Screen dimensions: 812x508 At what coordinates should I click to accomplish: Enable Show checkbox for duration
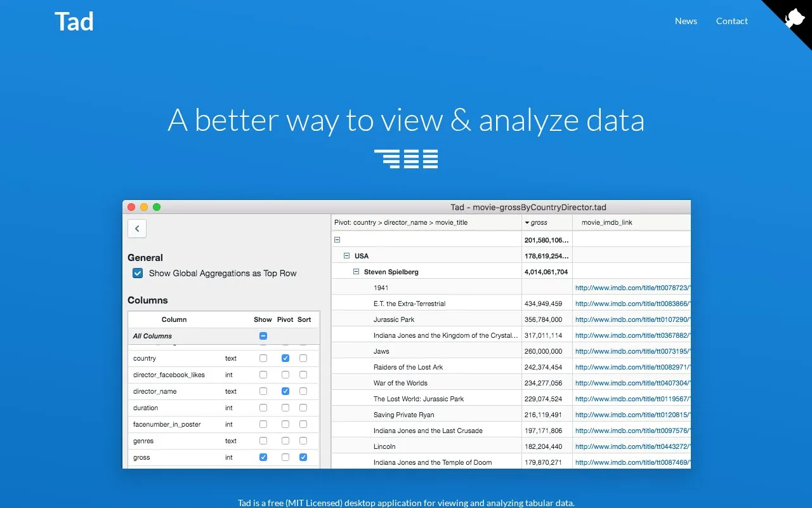[x=263, y=408]
